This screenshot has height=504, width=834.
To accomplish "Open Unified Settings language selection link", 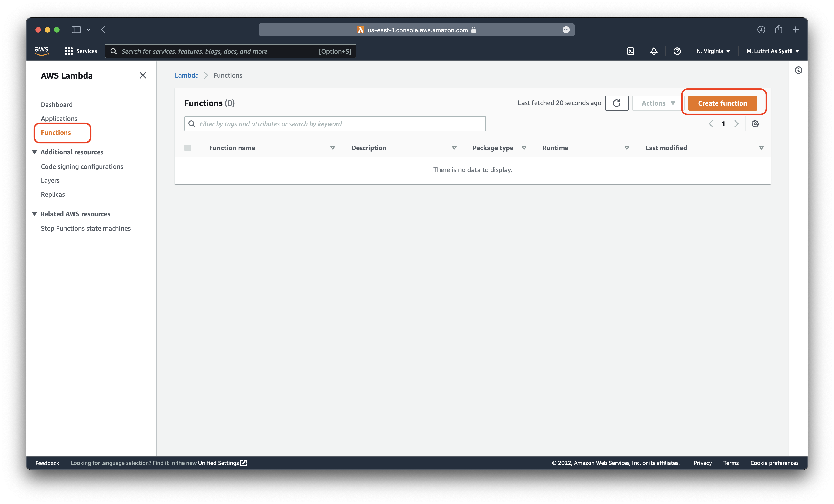I will click(x=222, y=462).
